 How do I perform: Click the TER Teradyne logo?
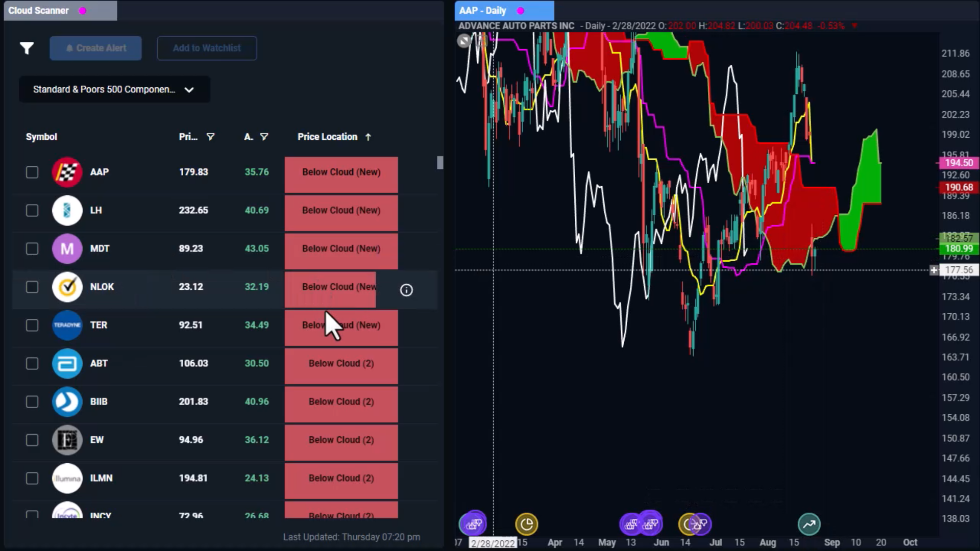point(67,325)
